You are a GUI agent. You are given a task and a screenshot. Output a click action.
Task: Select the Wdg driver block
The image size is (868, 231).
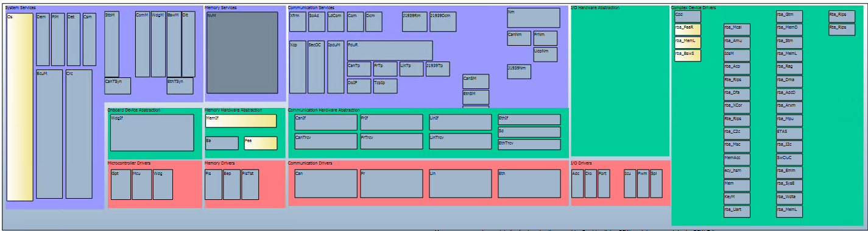tap(163, 185)
